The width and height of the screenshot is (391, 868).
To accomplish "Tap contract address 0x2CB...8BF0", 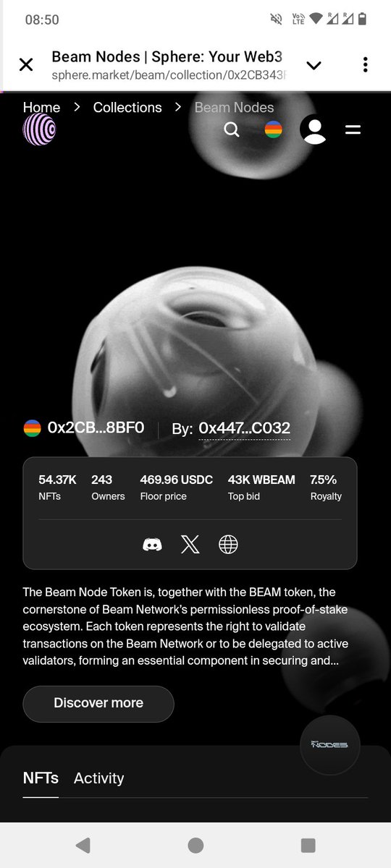I will 96,427.
